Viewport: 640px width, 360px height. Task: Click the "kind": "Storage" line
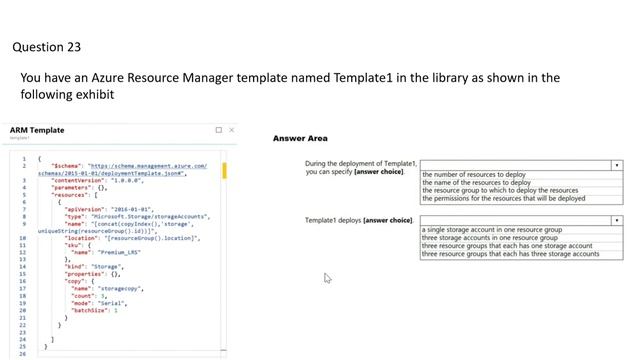tap(94, 267)
